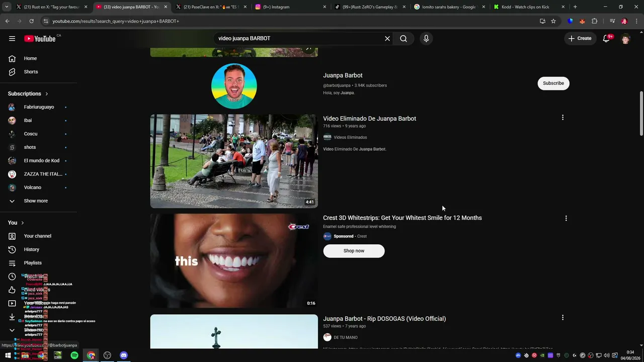Reload the page in Chrome
The height and width of the screenshot is (362, 644).
tap(31, 21)
